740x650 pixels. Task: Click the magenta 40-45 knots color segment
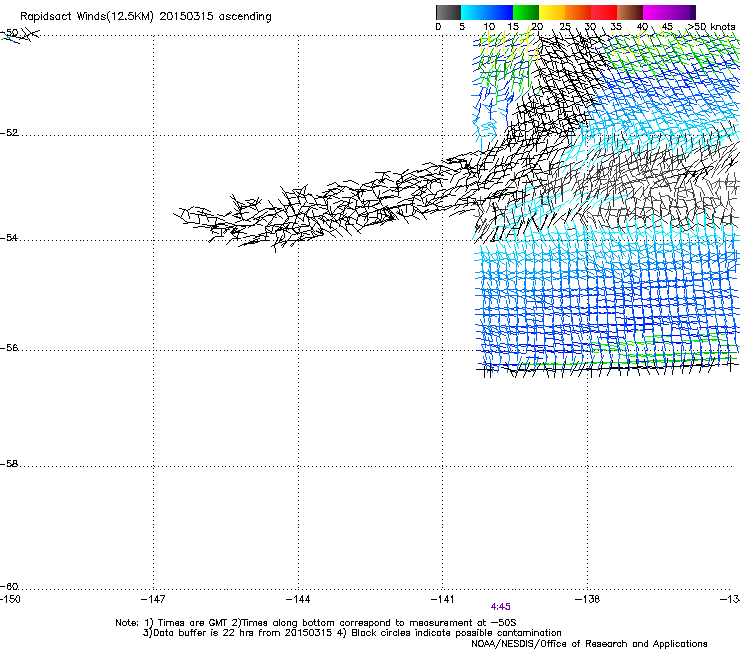pyautogui.click(x=656, y=12)
